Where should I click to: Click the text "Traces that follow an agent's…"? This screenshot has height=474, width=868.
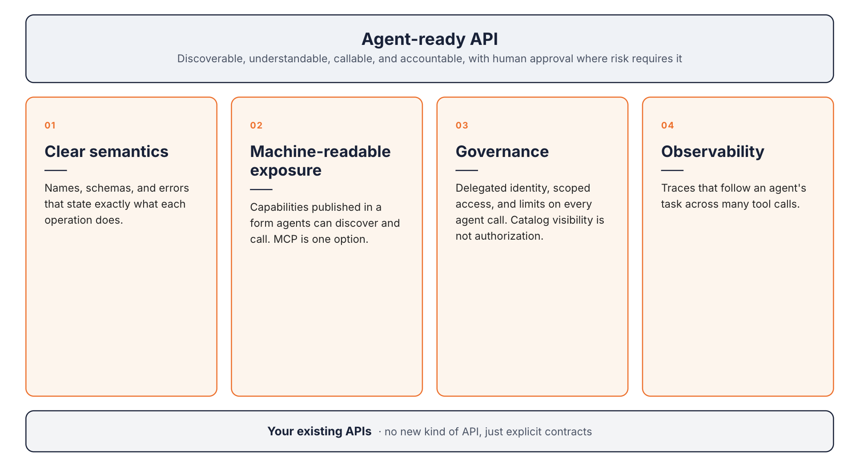[733, 196]
